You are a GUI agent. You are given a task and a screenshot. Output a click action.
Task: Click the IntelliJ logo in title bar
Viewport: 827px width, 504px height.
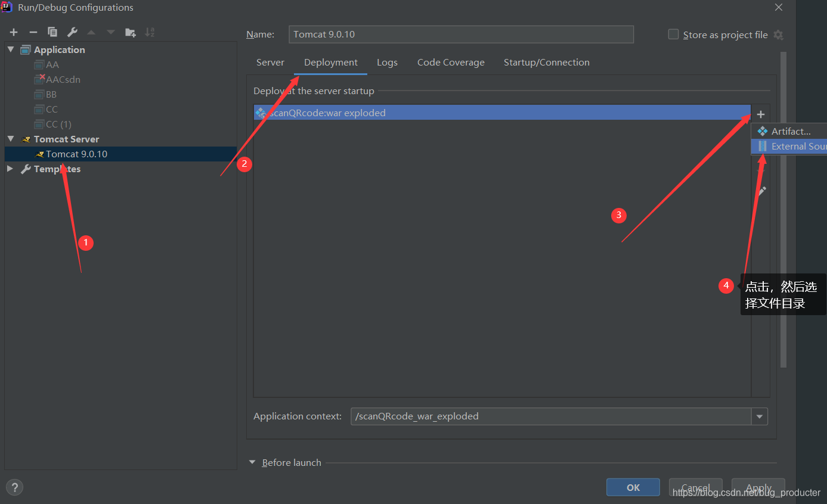click(x=7, y=7)
